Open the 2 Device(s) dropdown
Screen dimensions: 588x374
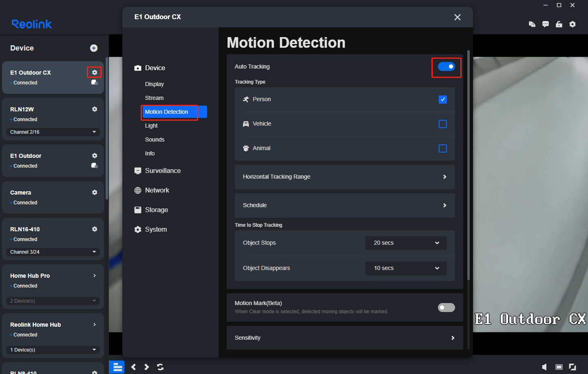(53, 301)
